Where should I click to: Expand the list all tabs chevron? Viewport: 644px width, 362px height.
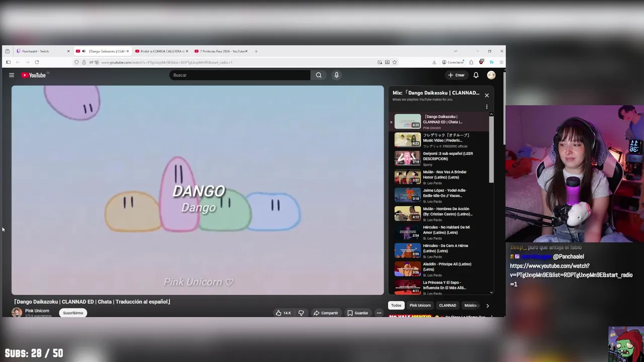[x=455, y=51]
